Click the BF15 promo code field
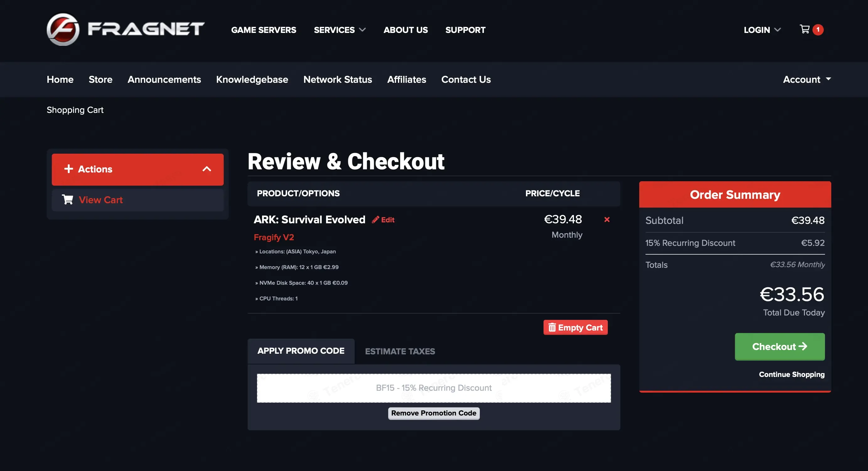Screen dimensions: 868x471 point(433,388)
